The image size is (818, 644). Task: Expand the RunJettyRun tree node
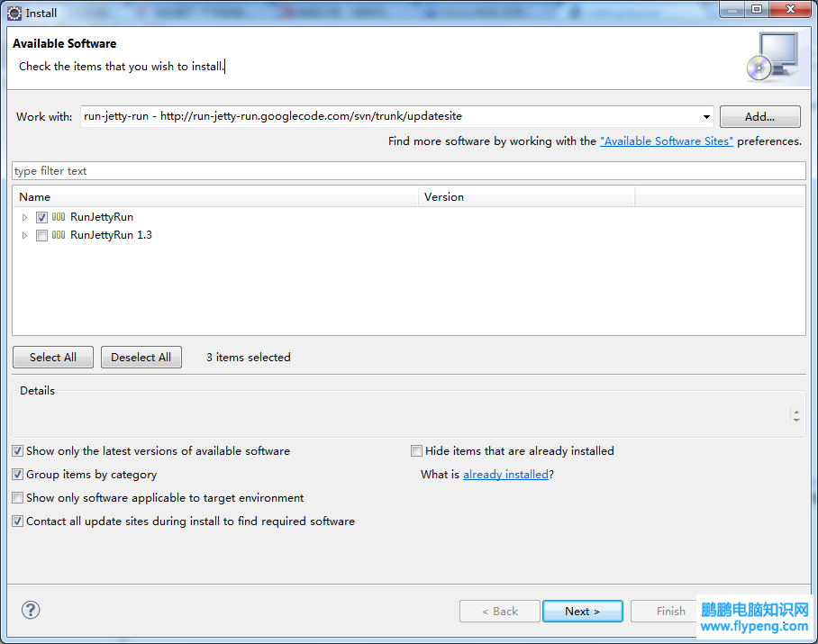click(24, 217)
